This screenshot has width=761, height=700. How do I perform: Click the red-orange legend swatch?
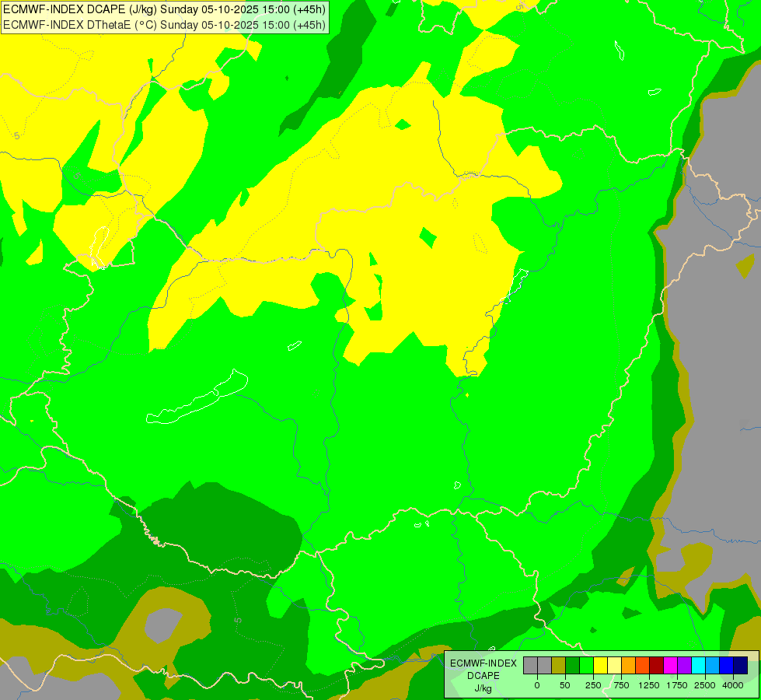coord(642,665)
